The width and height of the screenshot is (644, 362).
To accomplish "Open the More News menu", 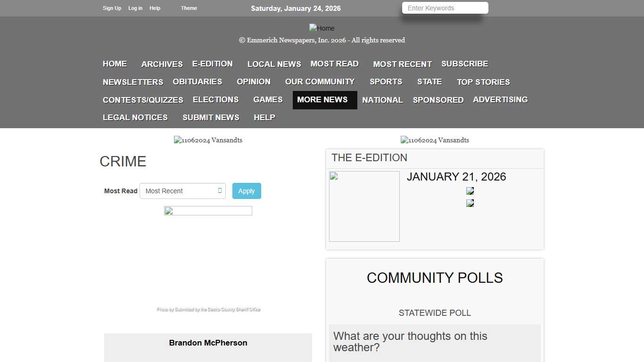I will pyautogui.click(x=322, y=100).
